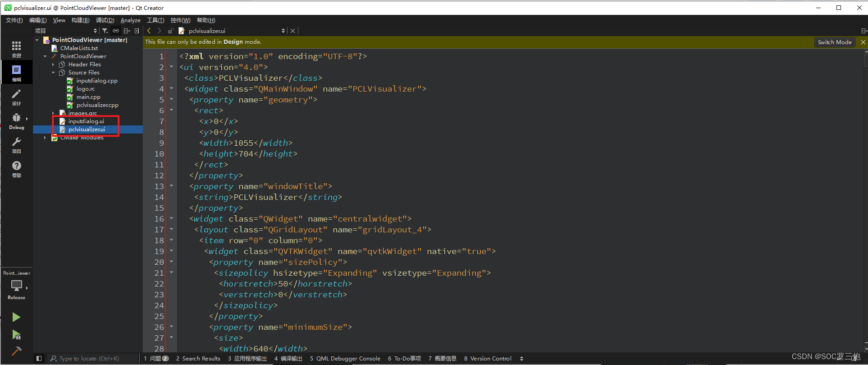Open the output panes selector arrows

[x=521, y=359]
